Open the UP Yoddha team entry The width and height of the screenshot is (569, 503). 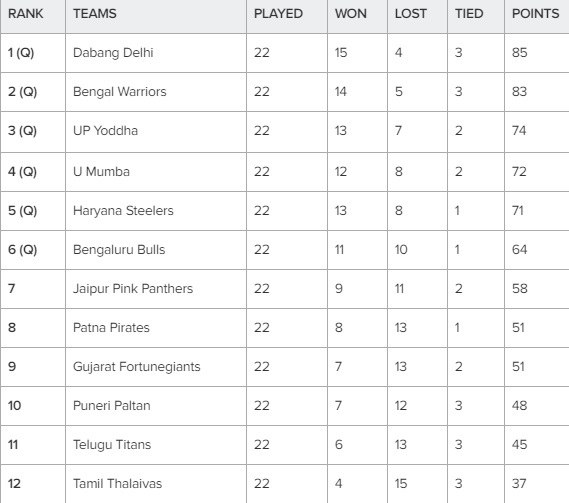(x=105, y=131)
